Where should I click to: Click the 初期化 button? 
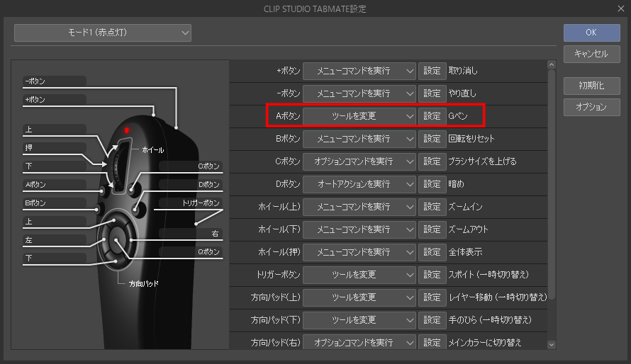click(x=591, y=86)
